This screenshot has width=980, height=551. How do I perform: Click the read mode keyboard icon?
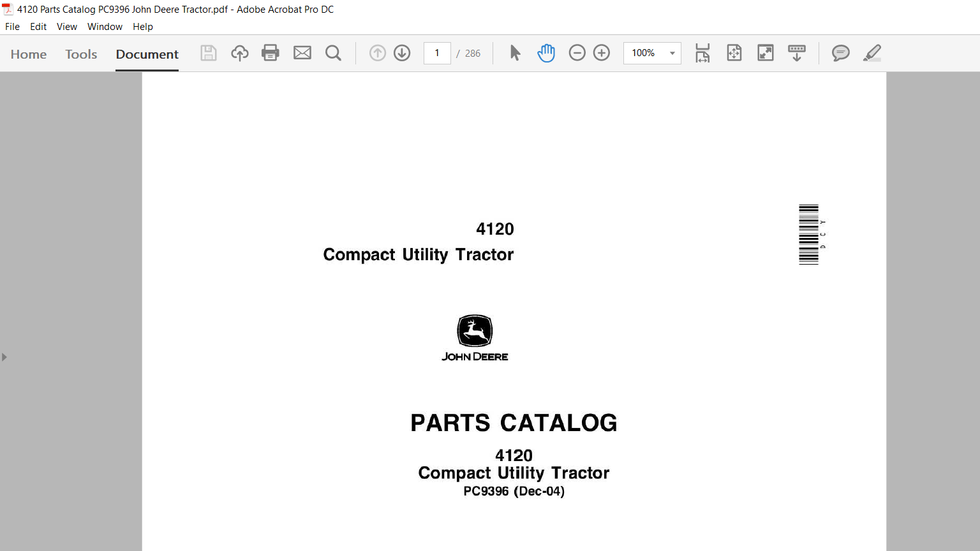click(x=797, y=53)
